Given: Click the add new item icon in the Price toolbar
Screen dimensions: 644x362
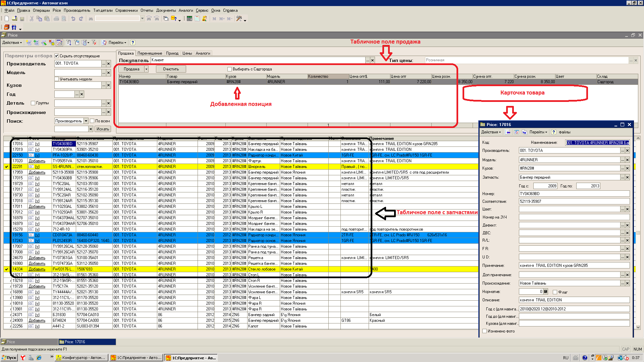Looking at the screenshot, I should click(29, 43).
